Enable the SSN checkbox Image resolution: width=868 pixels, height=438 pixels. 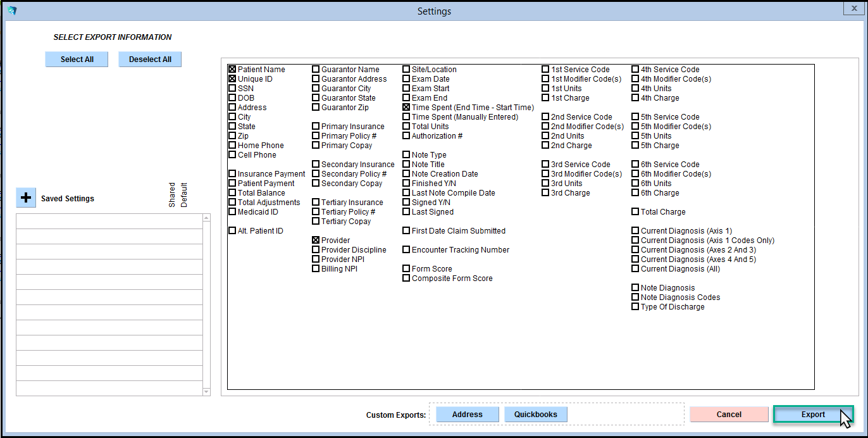pos(232,89)
